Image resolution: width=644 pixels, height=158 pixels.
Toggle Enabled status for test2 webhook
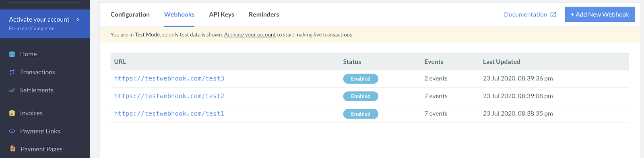pyautogui.click(x=361, y=96)
